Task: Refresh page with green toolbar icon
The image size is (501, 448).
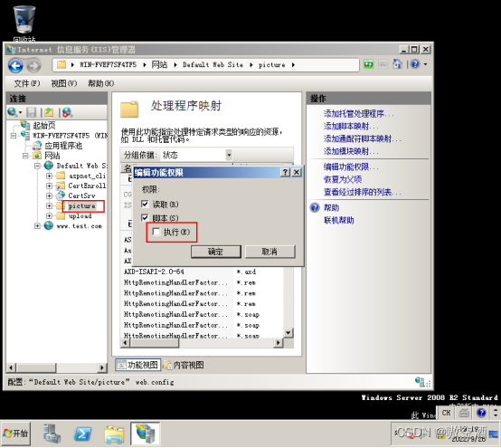Action: pyautogui.click(x=368, y=64)
